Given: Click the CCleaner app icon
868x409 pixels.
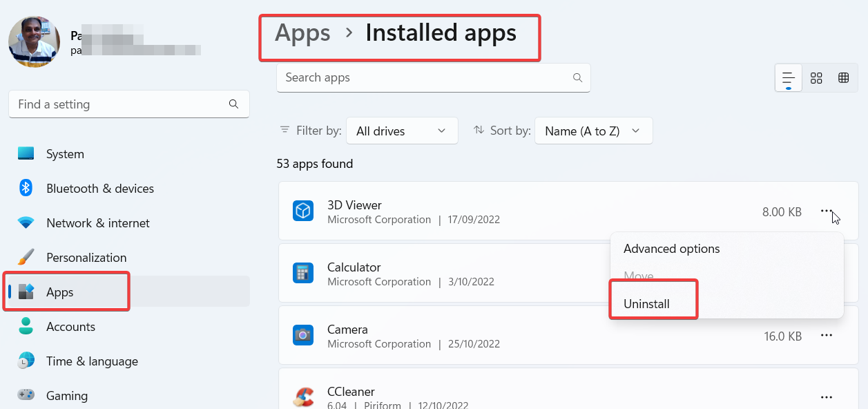Looking at the screenshot, I should [x=303, y=397].
